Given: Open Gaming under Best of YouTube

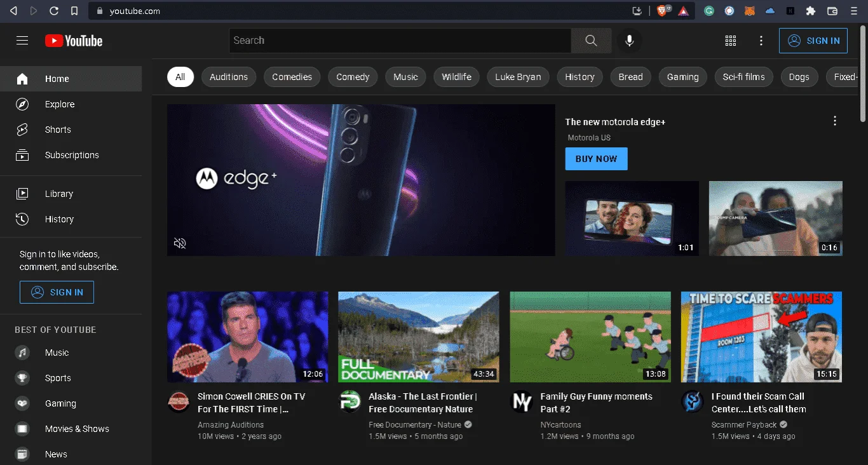Looking at the screenshot, I should [x=71, y=403].
